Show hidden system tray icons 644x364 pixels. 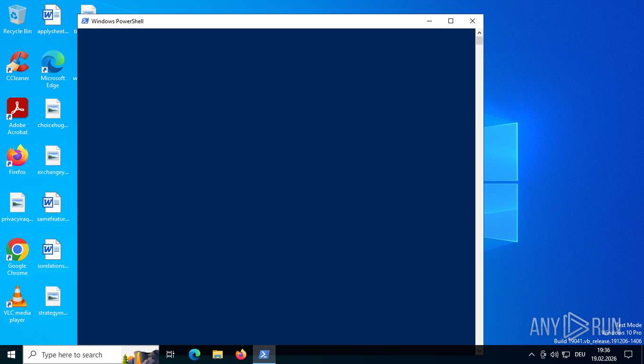point(531,355)
